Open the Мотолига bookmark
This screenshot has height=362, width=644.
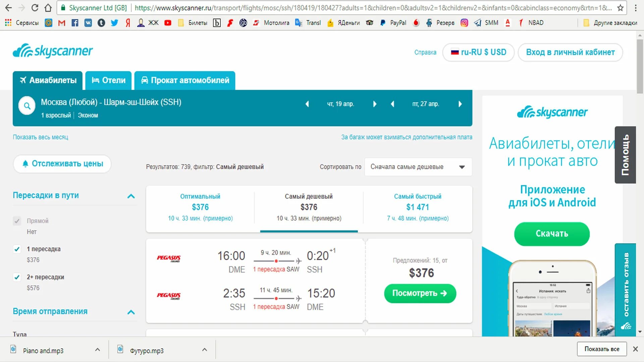pyautogui.click(x=271, y=23)
